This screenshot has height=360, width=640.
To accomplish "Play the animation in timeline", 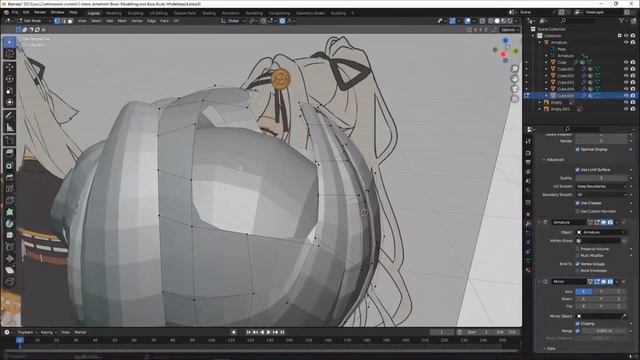I will (x=268, y=332).
